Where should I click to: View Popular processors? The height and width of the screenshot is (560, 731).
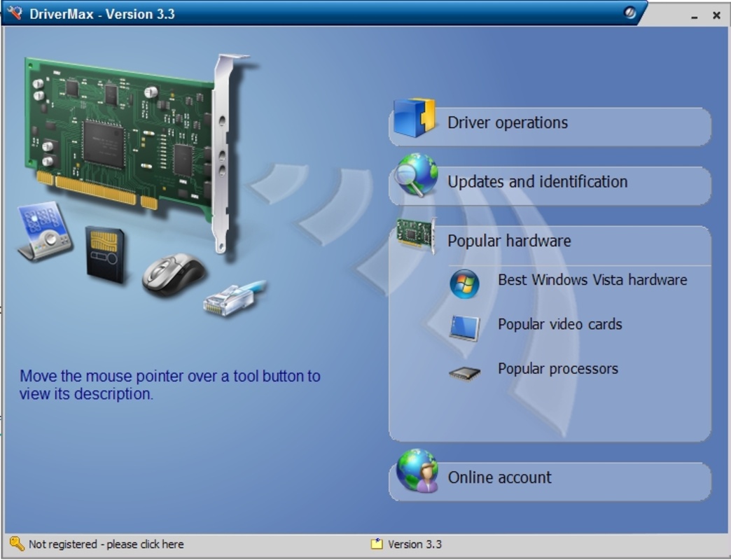click(x=557, y=369)
